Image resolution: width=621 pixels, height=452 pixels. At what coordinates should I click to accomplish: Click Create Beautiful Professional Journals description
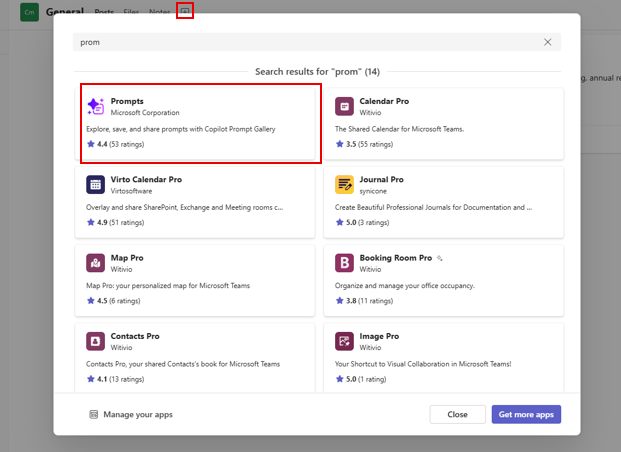[x=433, y=208]
